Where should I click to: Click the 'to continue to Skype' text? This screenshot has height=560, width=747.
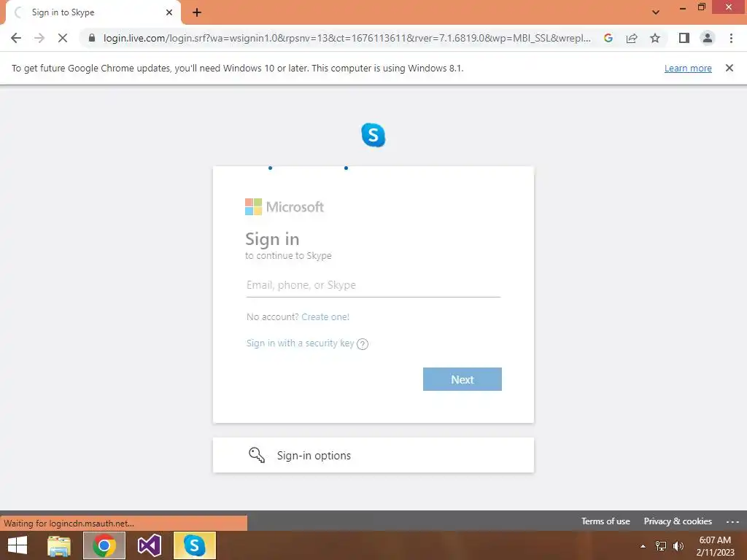[288, 256]
